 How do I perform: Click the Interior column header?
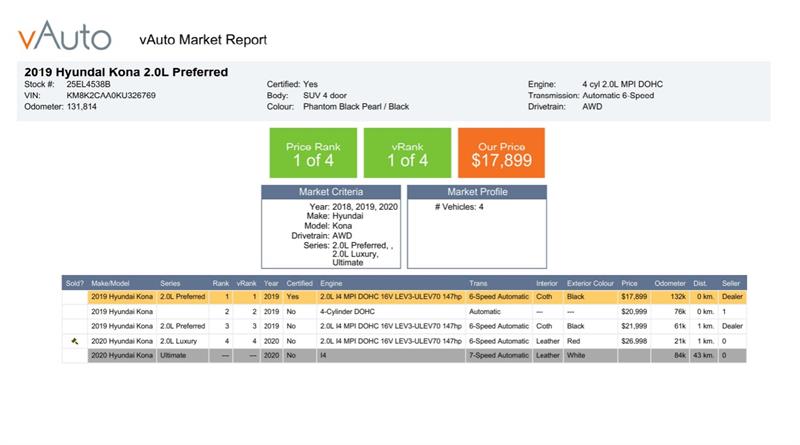(x=547, y=283)
